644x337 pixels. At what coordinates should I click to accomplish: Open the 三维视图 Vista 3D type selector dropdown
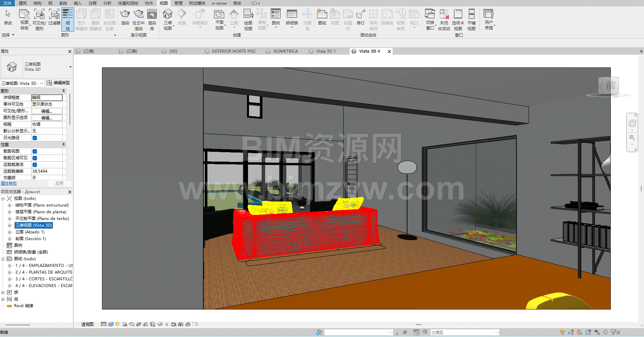pos(70,67)
